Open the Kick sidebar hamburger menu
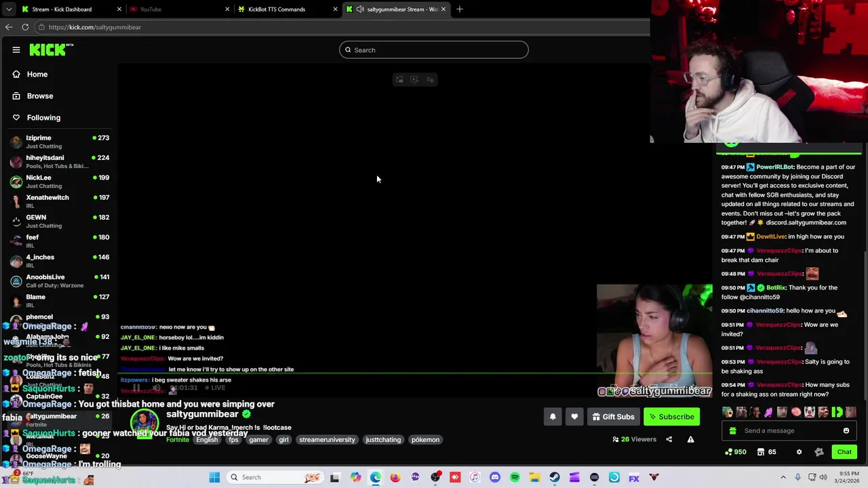The width and height of the screenshot is (868, 488). coord(16,49)
